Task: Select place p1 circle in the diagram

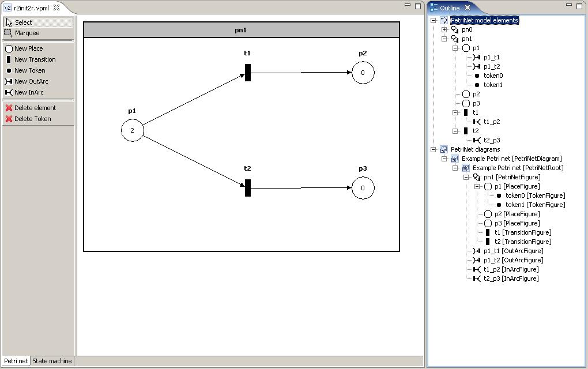Action: click(133, 130)
